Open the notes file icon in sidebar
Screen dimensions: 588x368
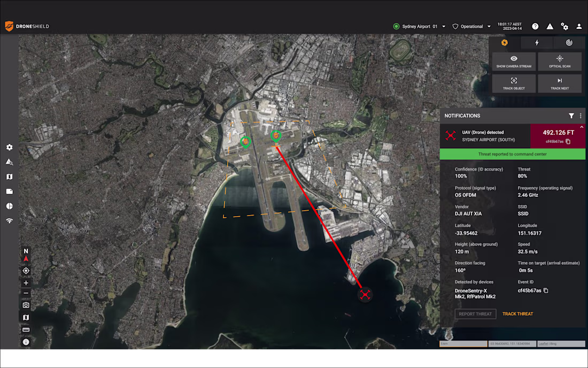[x=10, y=191]
